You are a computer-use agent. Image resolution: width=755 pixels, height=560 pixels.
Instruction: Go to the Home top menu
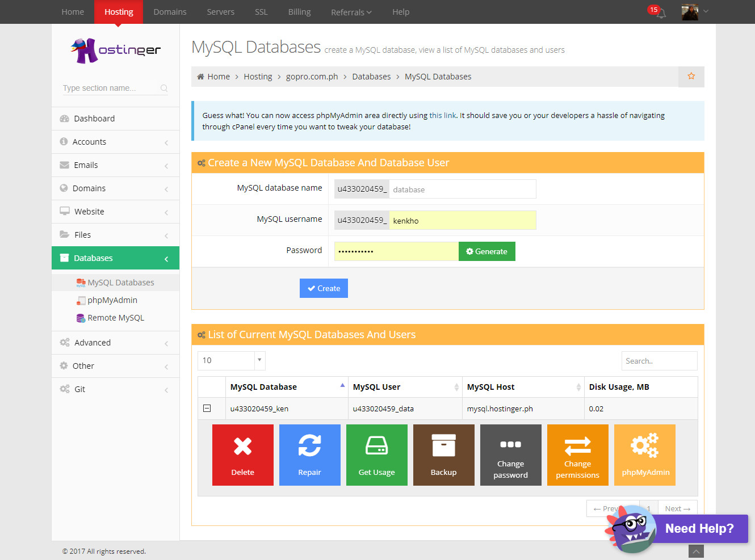pos(73,12)
